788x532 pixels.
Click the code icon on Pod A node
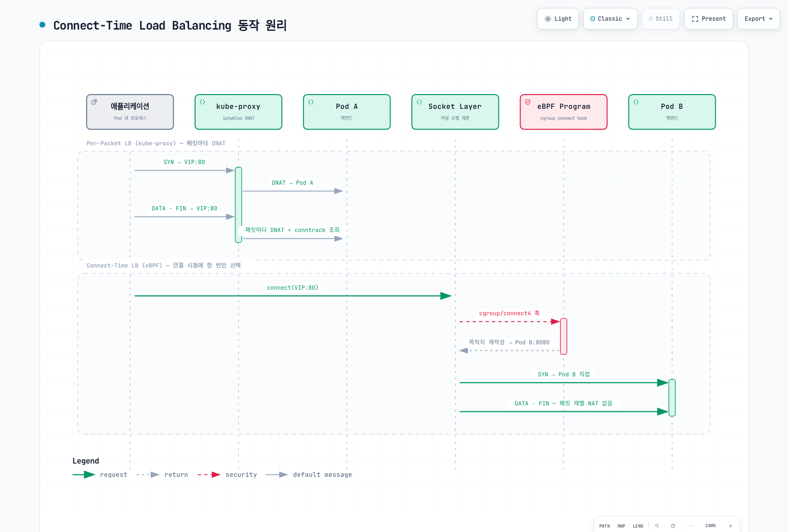311,102
